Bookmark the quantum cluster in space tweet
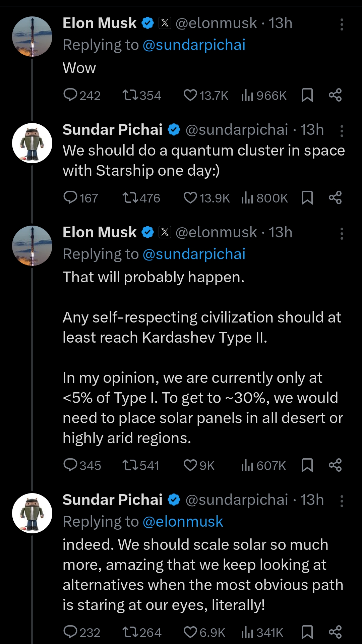 307,198
